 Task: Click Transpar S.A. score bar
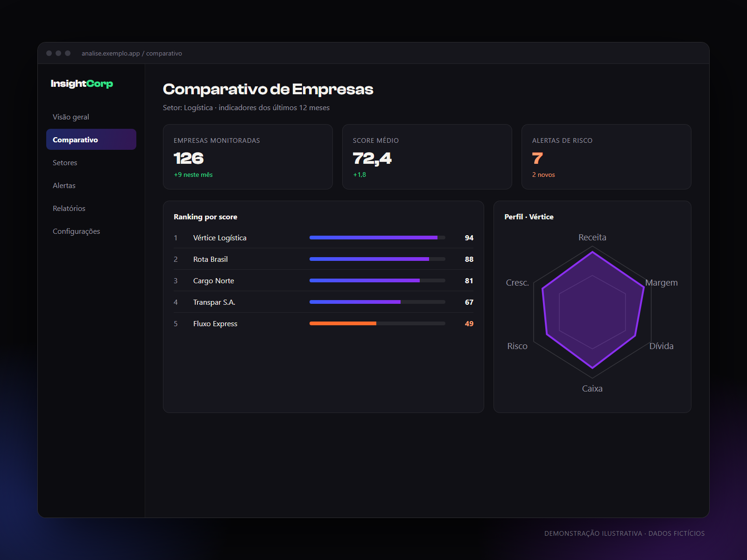377,302
